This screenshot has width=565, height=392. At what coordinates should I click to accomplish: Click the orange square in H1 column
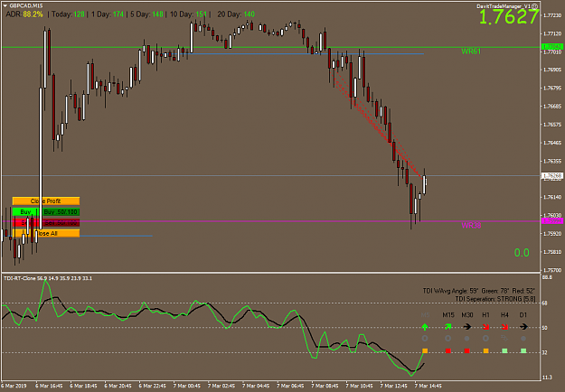point(485,350)
